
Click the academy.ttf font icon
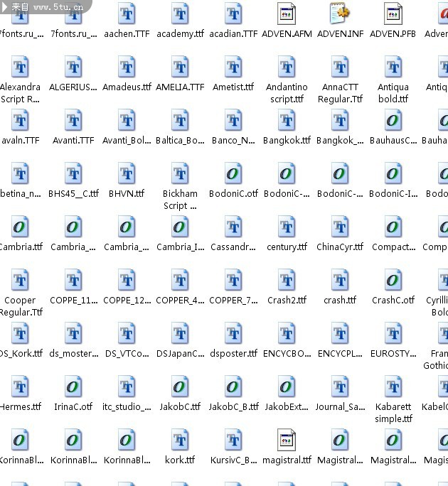(180, 14)
